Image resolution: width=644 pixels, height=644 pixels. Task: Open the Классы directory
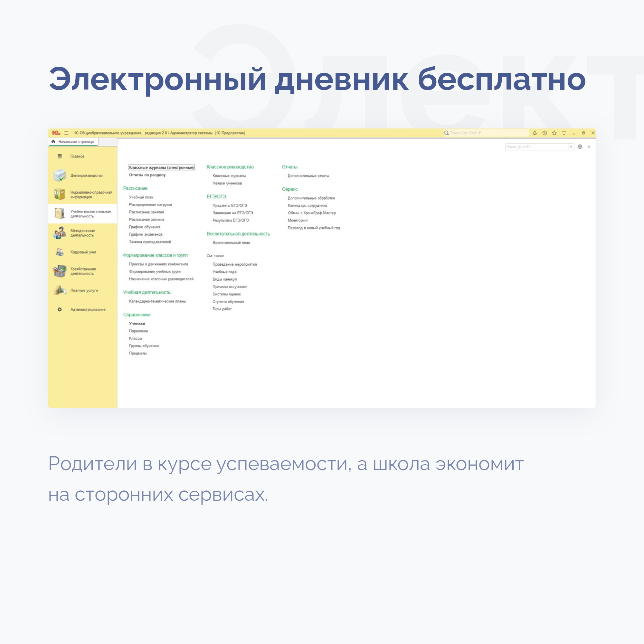pos(136,338)
